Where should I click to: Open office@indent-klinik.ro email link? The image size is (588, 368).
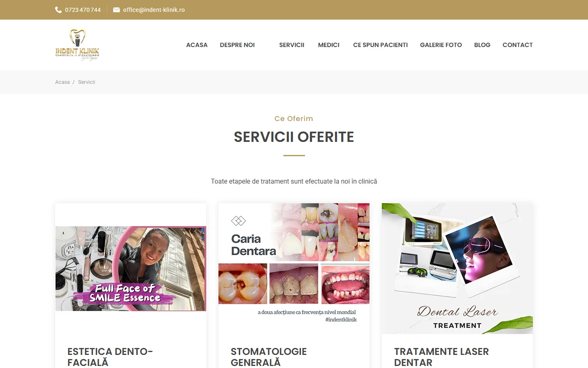tap(154, 10)
